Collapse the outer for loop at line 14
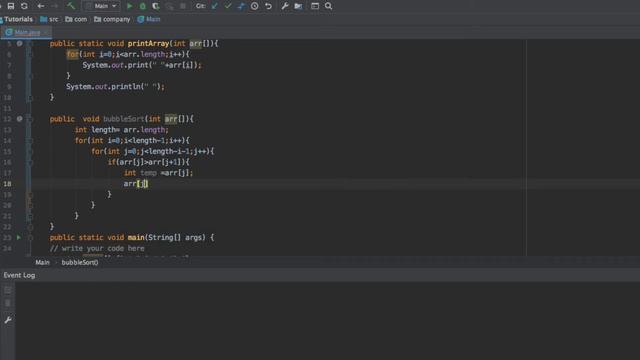 tap(29, 140)
